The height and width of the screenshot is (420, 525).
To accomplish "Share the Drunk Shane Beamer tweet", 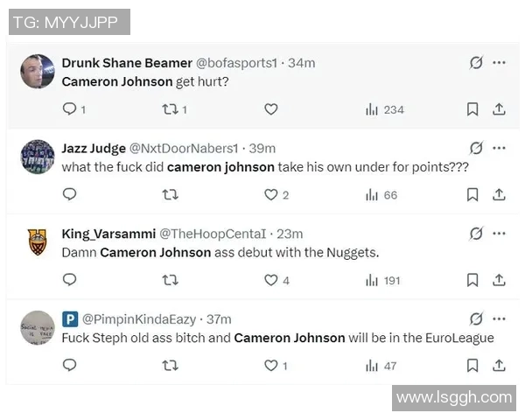I will pos(499,109).
